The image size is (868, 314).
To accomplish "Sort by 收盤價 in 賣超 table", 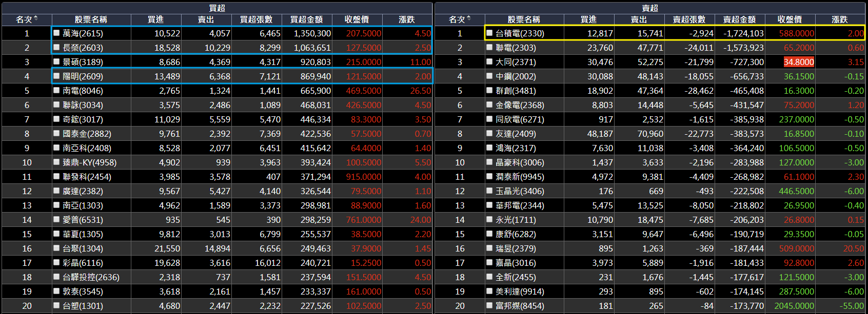I will point(790,19).
